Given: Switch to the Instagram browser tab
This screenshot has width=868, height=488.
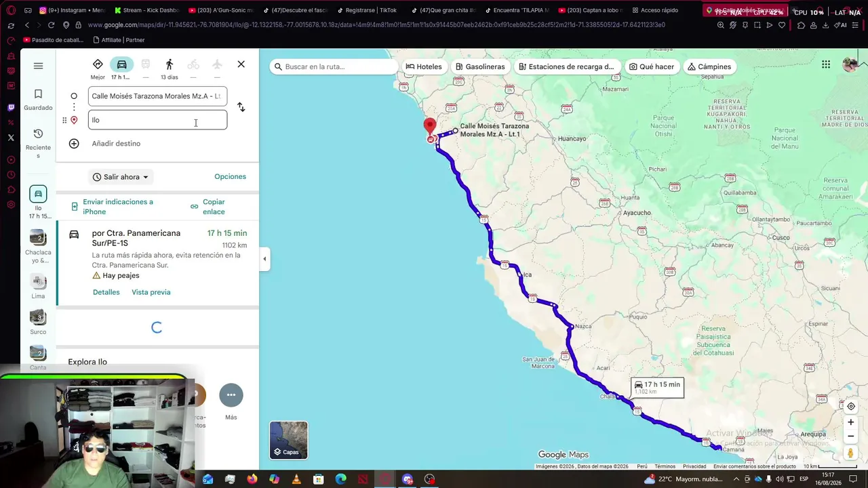Looking at the screenshot, I should point(72,10).
